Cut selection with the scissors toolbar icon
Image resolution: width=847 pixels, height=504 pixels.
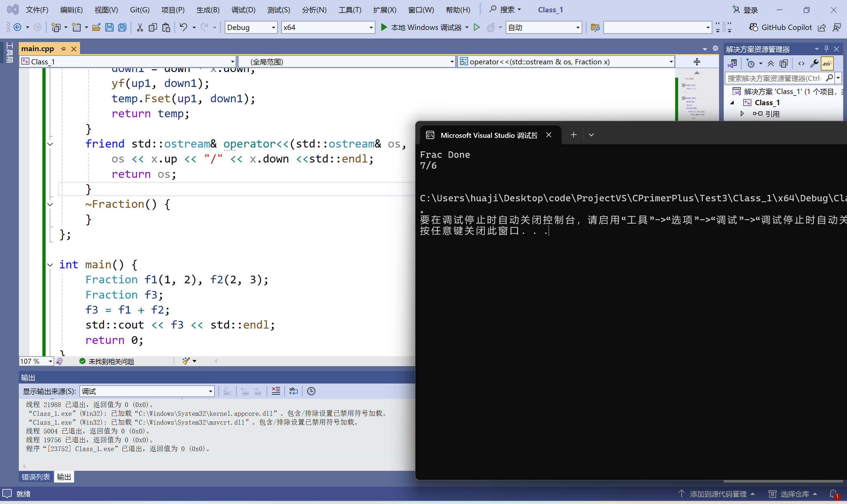139,27
